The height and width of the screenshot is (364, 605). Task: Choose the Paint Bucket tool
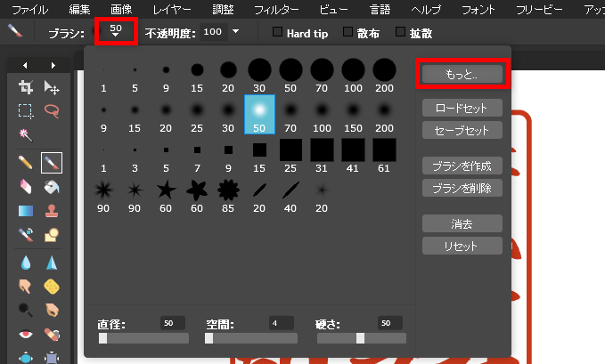[x=52, y=187]
